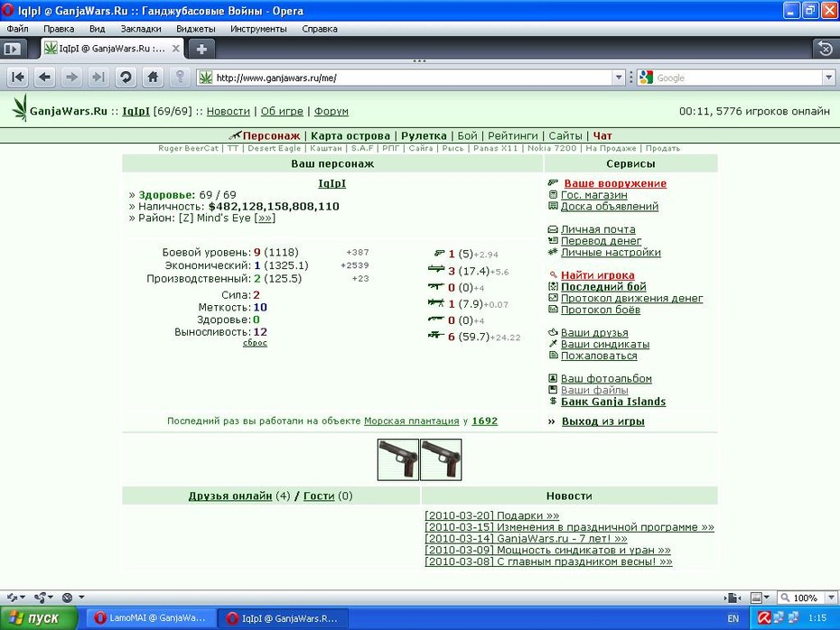Toggle the Opera side panel button
Viewport: 840px width, 630px height.
click(x=13, y=49)
